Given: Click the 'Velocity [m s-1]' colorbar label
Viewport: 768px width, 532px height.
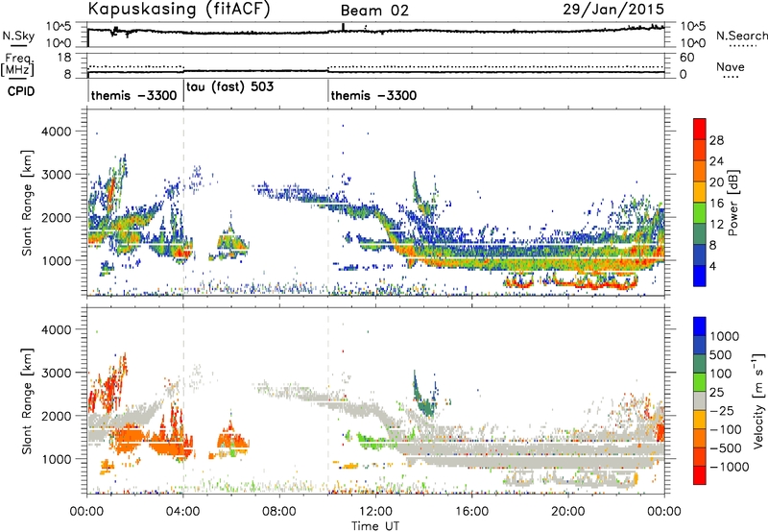Looking at the screenshot, I should coord(759,400).
